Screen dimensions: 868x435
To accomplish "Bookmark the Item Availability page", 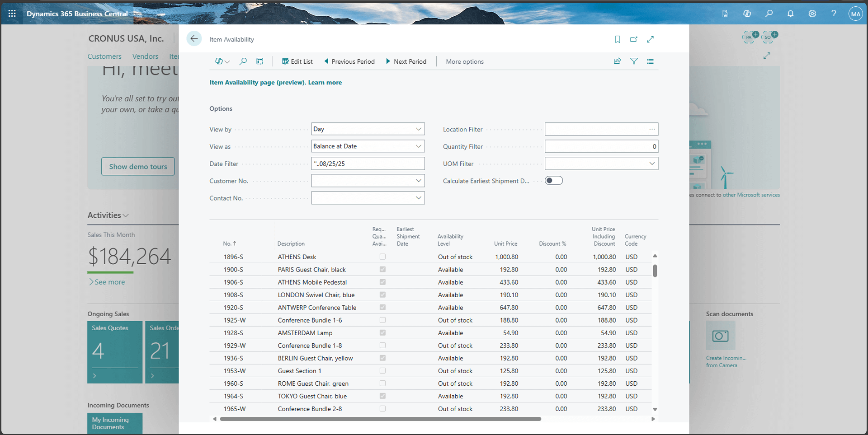I will (x=618, y=39).
